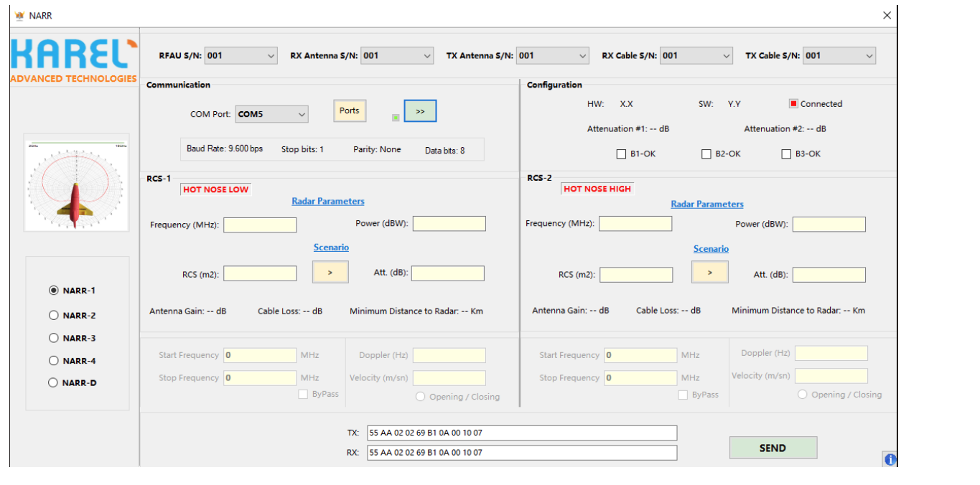Select the NARR-D radio option
The image size is (980, 485).
pos(53,382)
